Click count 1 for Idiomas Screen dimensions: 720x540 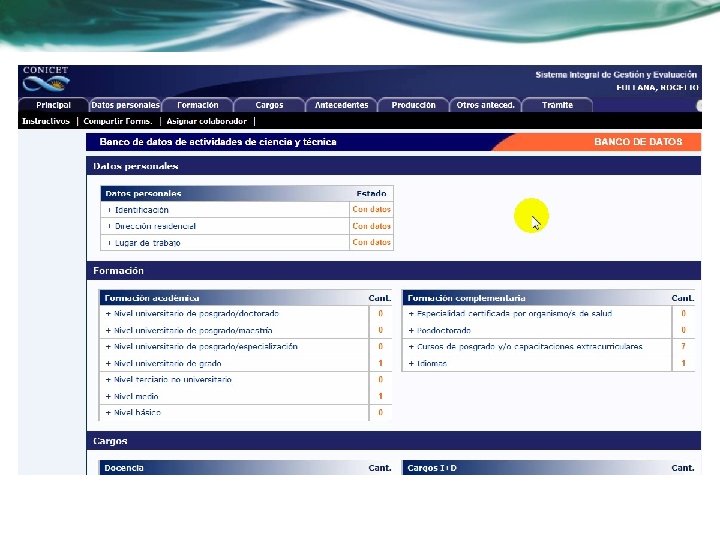tap(683, 363)
